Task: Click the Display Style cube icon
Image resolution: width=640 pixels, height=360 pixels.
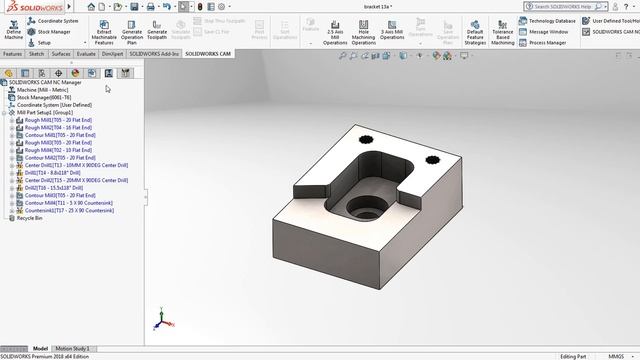Action: click(x=403, y=56)
